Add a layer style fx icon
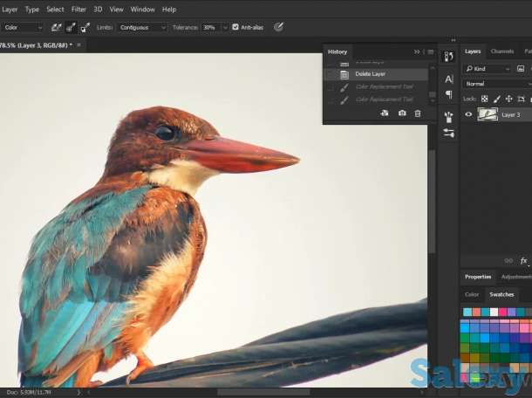Viewport: 532px width, 398px height. click(523, 261)
